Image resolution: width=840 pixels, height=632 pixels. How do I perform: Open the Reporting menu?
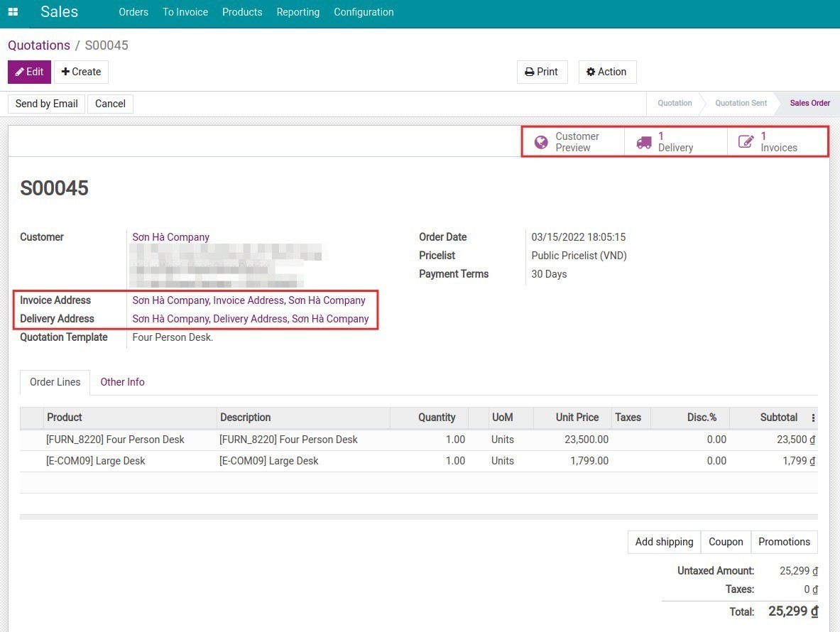pyautogui.click(x=298, y=12)
